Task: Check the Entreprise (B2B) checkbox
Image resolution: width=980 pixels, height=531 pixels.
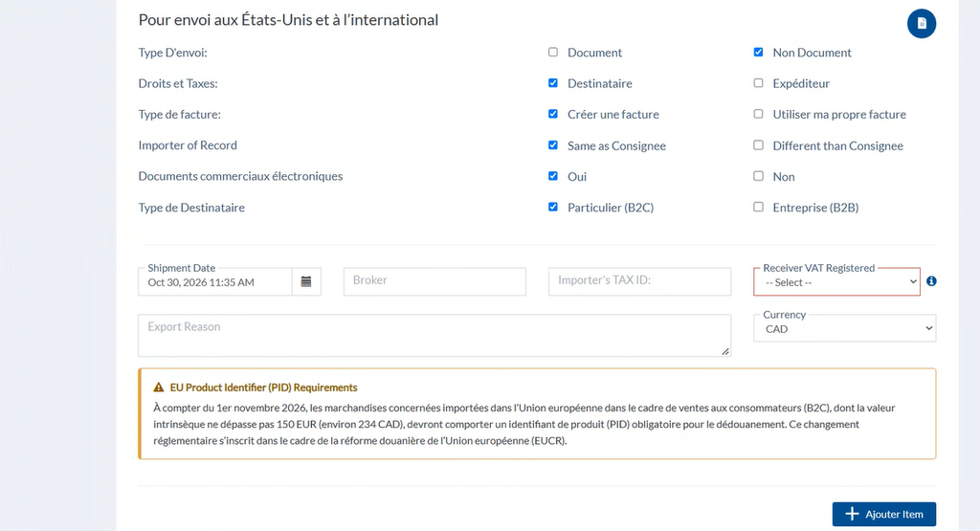Action: click(758, 207)
